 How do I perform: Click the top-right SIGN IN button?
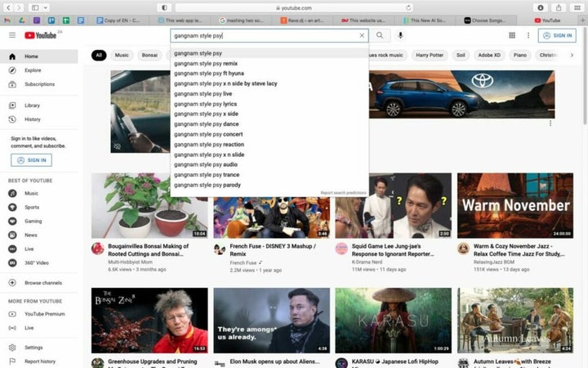(557, 36)
